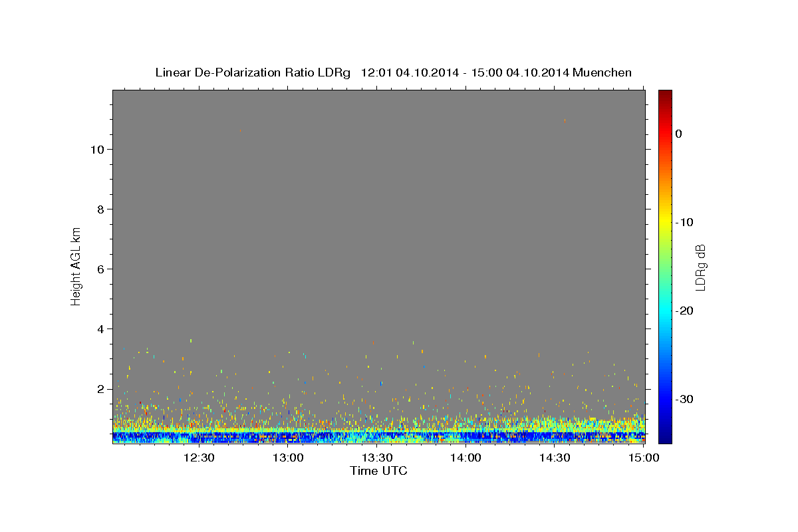Click the 13:30 time axis label
798x532 pixels.
[377, 458]
